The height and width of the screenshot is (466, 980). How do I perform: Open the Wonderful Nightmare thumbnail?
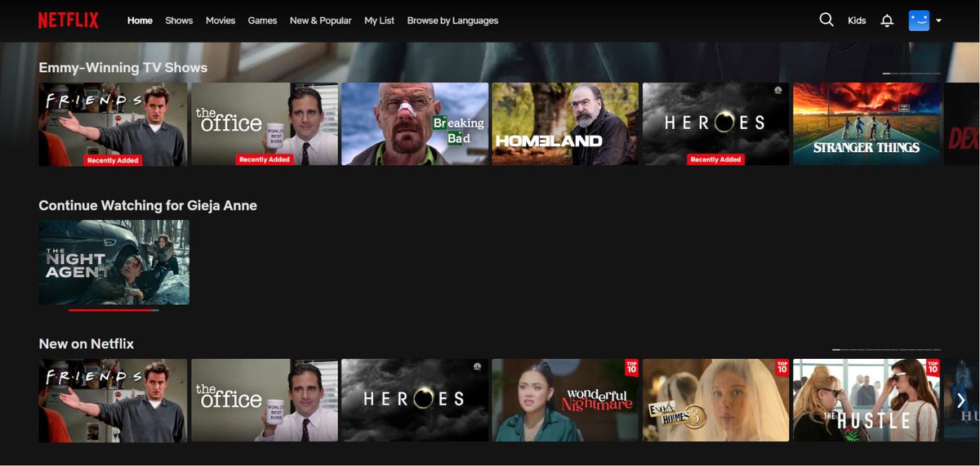pyautogui.click(x=565, y=400)
